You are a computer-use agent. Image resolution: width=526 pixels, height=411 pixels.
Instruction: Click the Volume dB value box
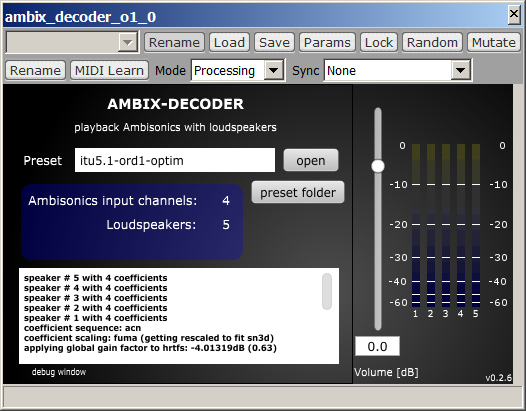(x=377, y=346)
